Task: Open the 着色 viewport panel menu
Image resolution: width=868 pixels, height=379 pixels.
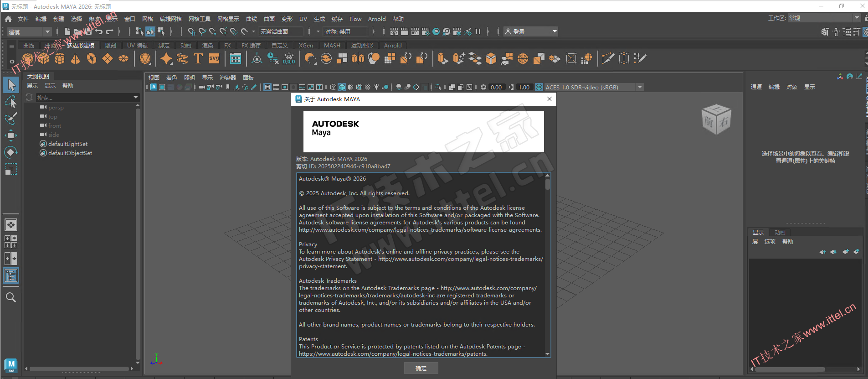Action: pos(172,78)
